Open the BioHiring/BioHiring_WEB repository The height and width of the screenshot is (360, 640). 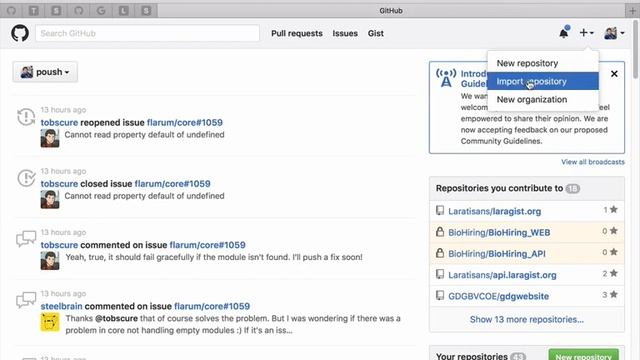pos(499,232)
